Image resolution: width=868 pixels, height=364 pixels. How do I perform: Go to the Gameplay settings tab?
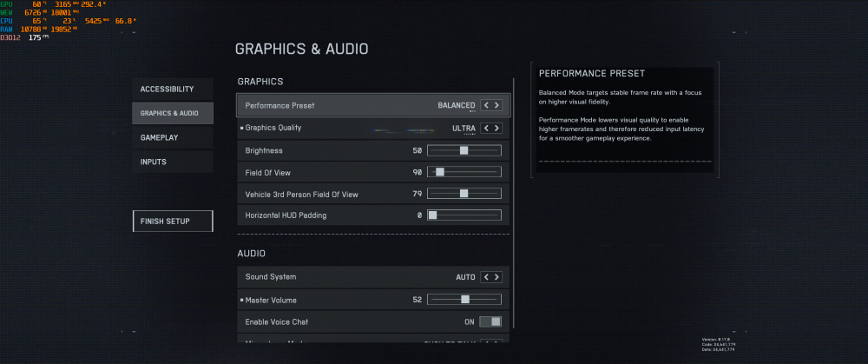pos(172,137)
